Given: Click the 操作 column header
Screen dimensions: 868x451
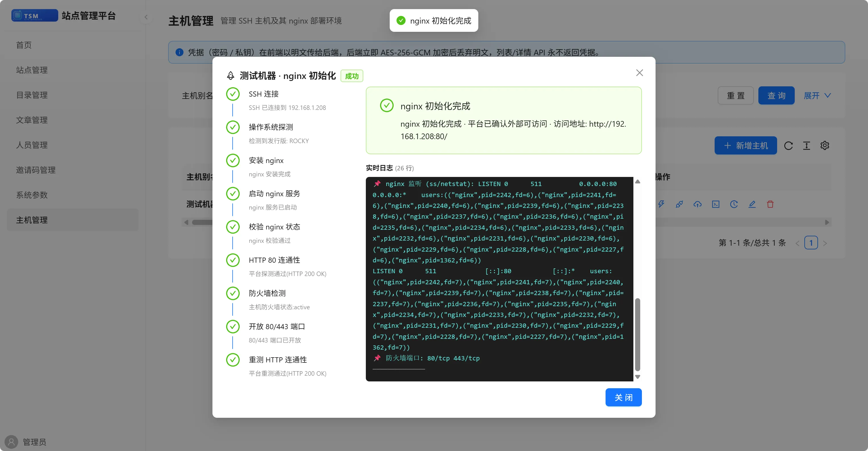Looking at the screenshot, I should 662,177.
